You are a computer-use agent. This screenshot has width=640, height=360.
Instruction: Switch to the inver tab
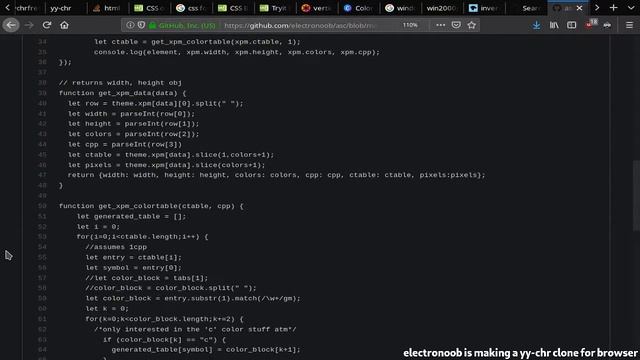coord(484,8)
